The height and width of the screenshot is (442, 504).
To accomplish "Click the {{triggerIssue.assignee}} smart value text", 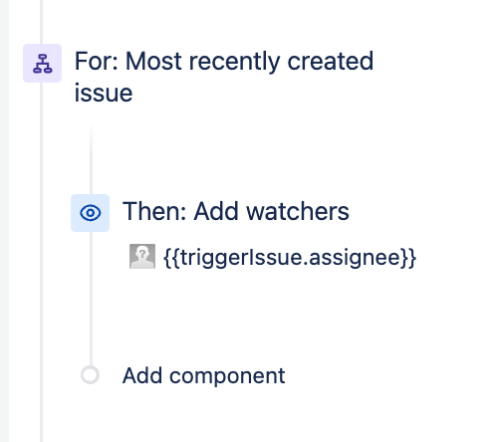I will (x=290, y=257).
